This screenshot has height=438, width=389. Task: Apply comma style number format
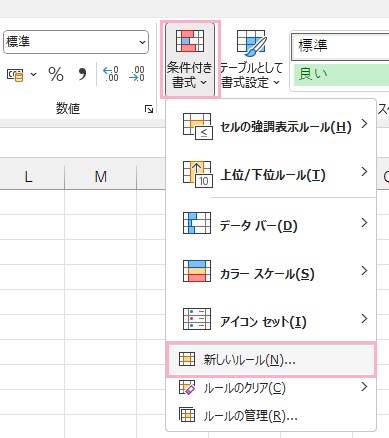coord(82,74)
